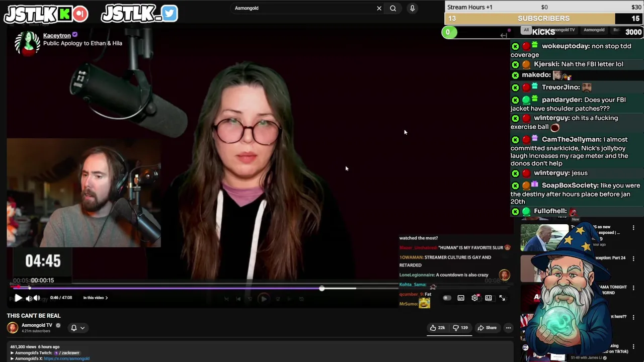The height and width of the screenshot is (362, 644).
Task: Dislike the video showing 139
Action: [460, 328]
